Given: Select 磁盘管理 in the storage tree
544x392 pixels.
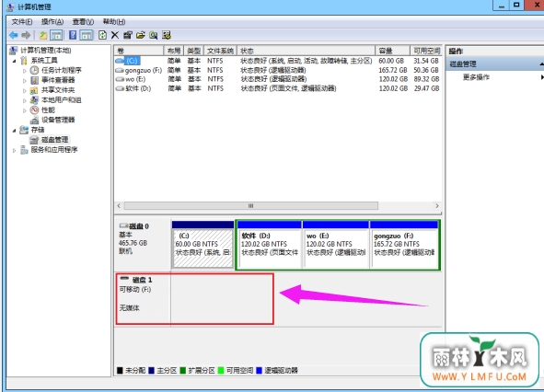Looking at the screenshot, I should pyautogui.click(x=54, y=140).
